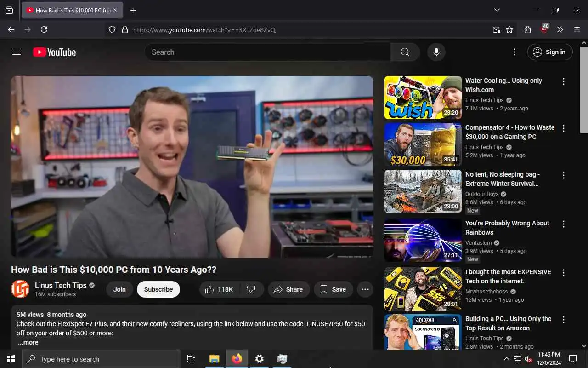Open the YouTube hamburger guide menu
The height and width of the screenshot is (368, 588).
(x=17, y=52)
